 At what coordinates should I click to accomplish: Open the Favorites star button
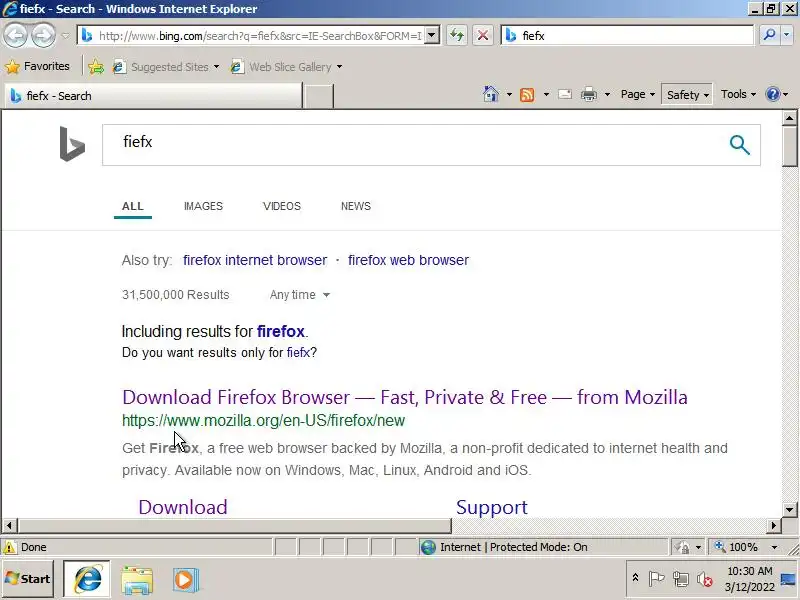pos(37,66)
